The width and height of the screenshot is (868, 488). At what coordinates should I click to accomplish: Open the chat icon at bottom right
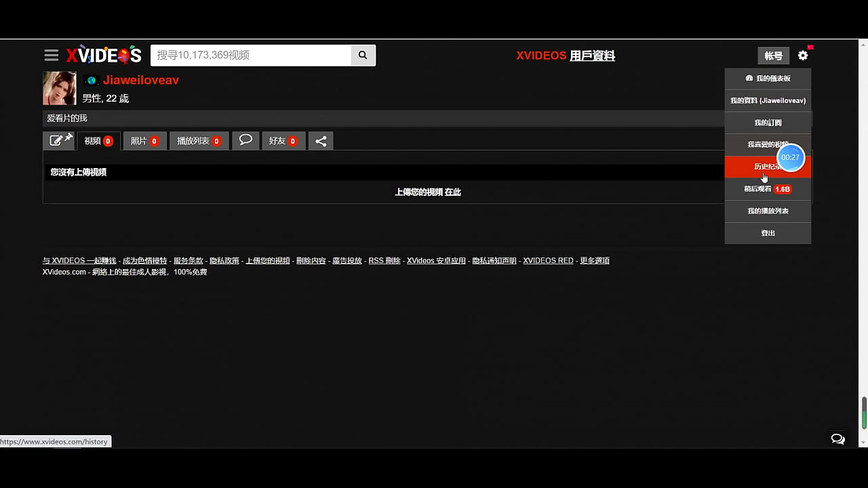coord(838,439)
